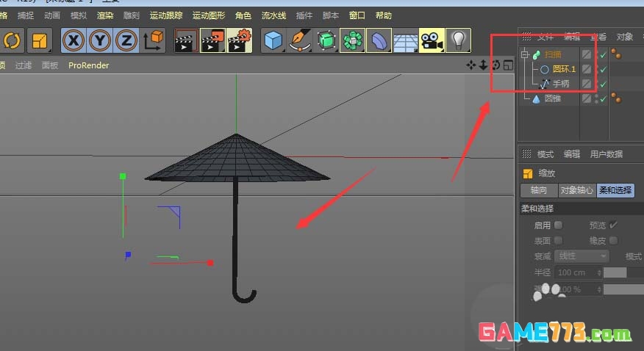
Task: Open Object Manager 编辑 menu
Action: coord(572,37)
